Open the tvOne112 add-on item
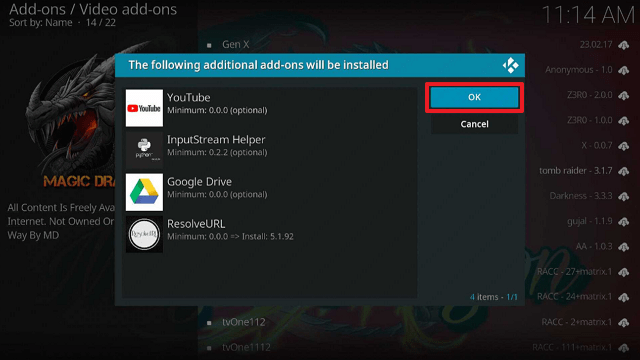640x360 pixels. pos(244,322)
